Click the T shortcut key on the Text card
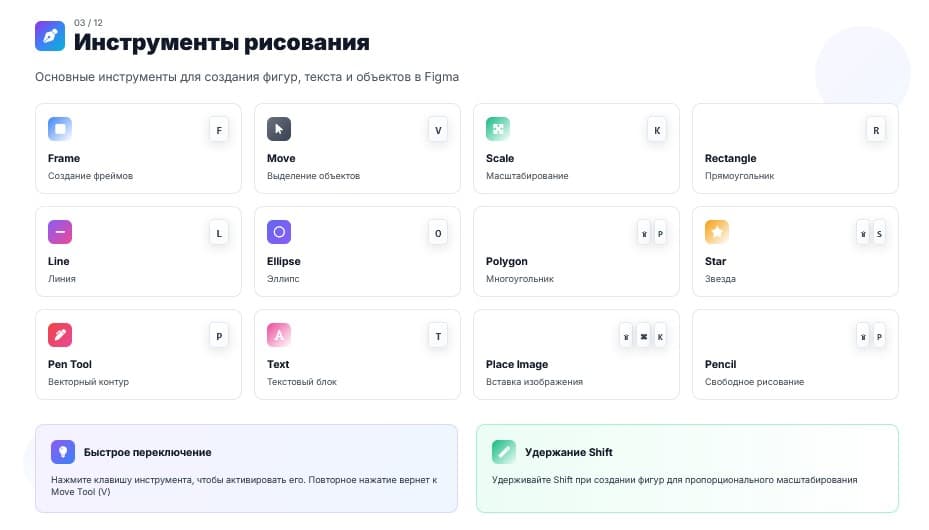Viewport: 929px width, 530px height. coord(438,336)
